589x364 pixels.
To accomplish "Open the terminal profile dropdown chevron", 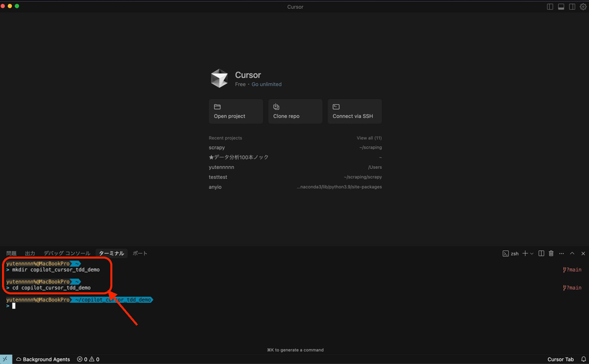I will [531, 253].
